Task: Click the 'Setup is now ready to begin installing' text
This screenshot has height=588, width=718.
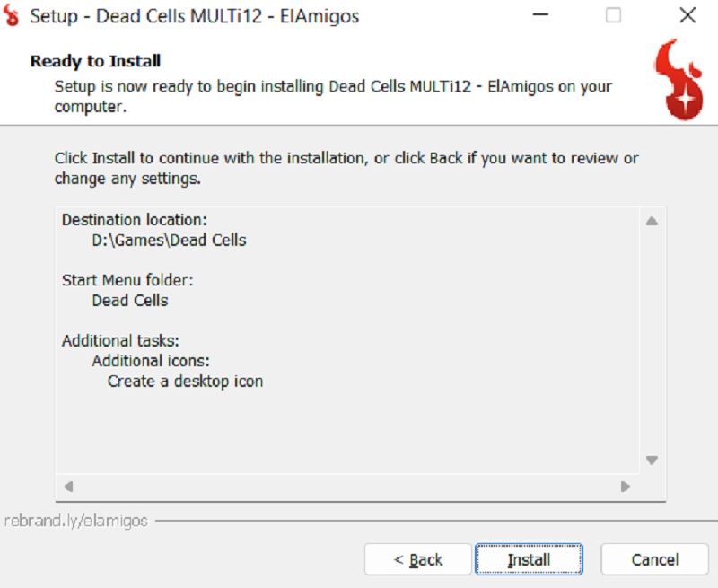Action: point(333,96)
